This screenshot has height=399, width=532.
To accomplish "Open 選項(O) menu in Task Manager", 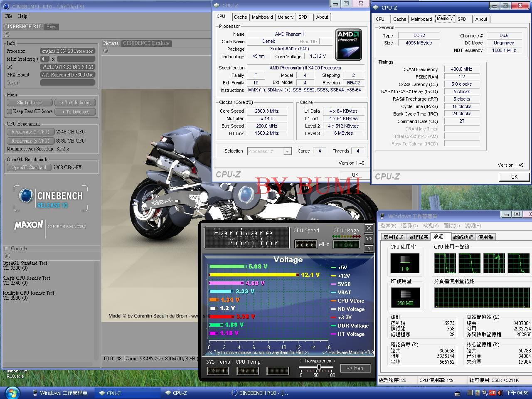I will click(x=409, y=226).
